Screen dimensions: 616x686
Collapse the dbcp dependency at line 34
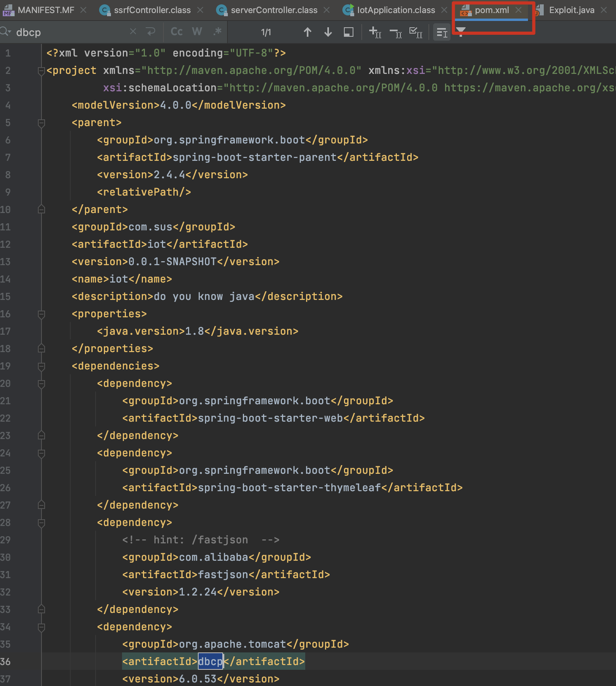pyautogui.click(x=41, y=627)
